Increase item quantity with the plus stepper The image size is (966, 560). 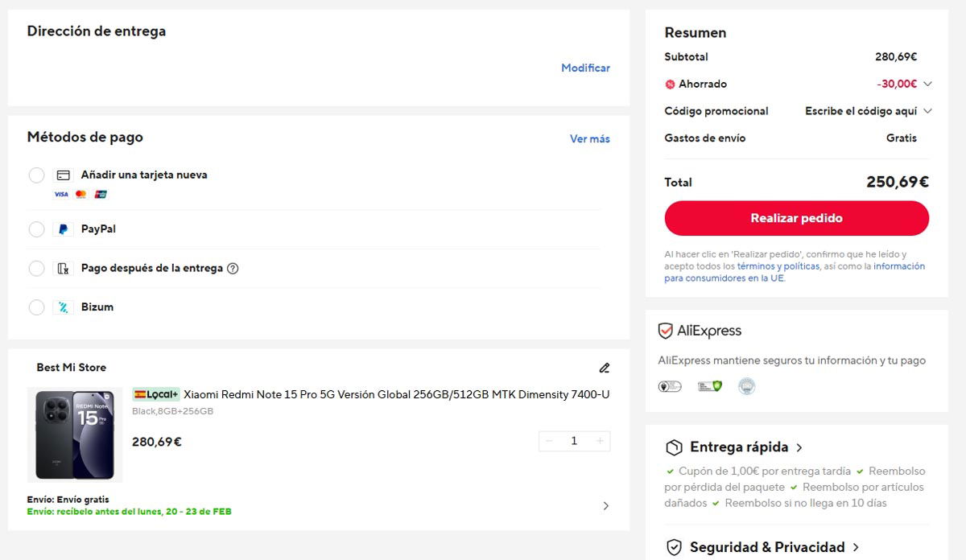(x=600, y=440)
